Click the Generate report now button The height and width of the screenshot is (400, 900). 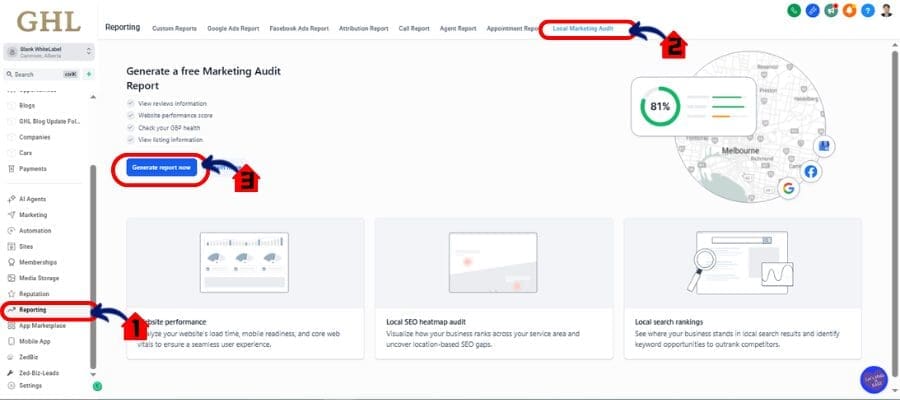click(x=161, y=168)
